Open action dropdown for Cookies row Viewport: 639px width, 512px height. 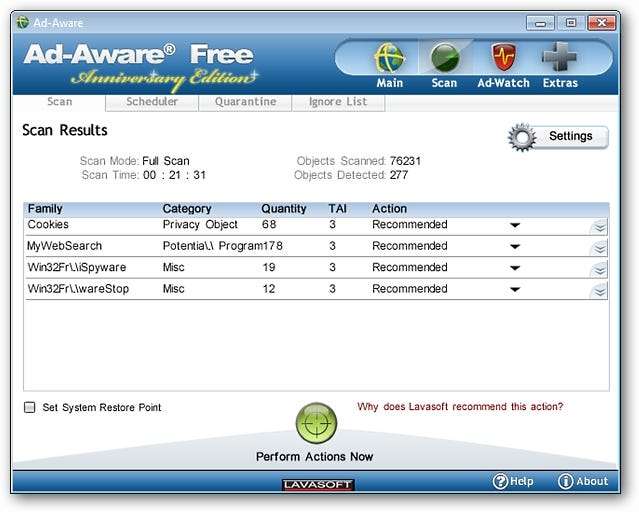click(515, 225)
